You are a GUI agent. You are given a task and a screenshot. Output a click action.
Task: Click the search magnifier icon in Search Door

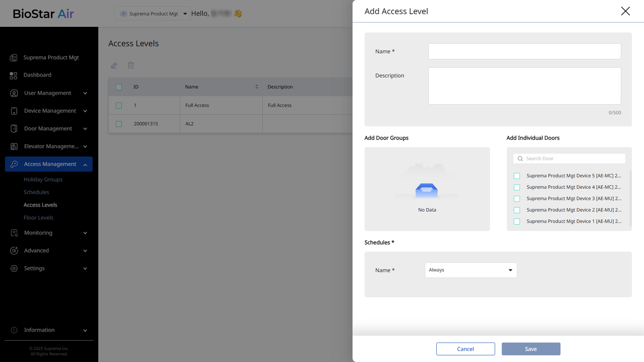pos(520,159)
